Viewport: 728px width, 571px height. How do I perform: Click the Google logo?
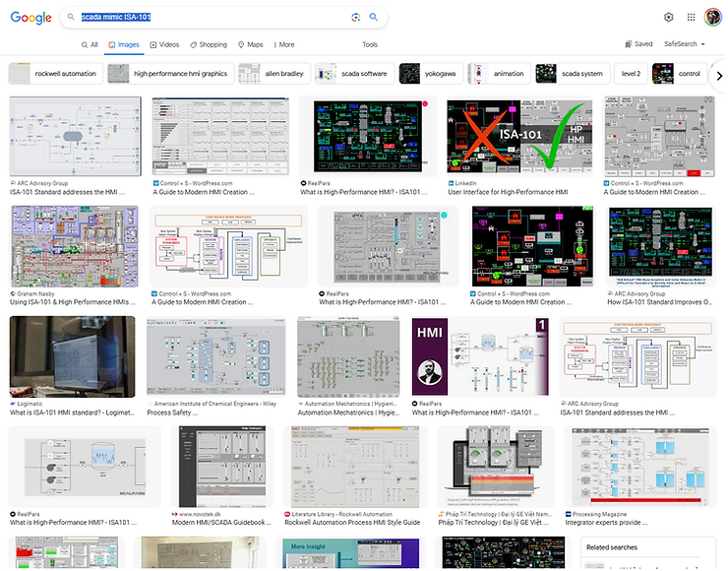30,18
